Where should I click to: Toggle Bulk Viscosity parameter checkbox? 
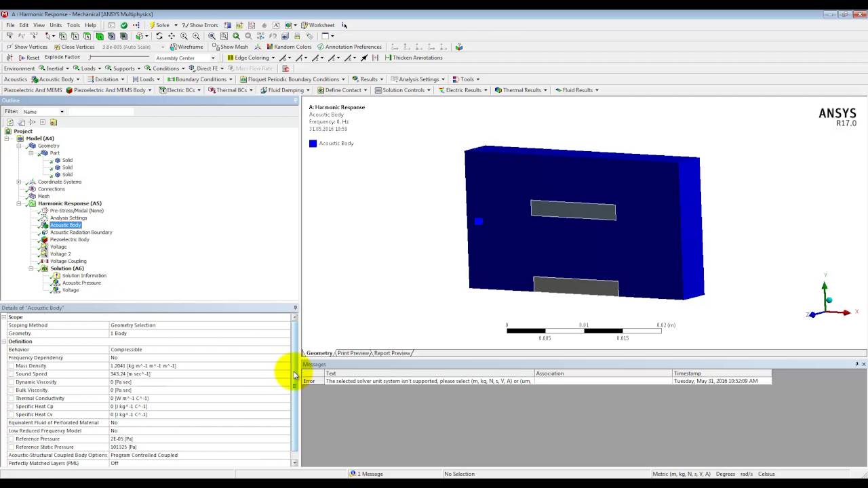click(11, 390)
